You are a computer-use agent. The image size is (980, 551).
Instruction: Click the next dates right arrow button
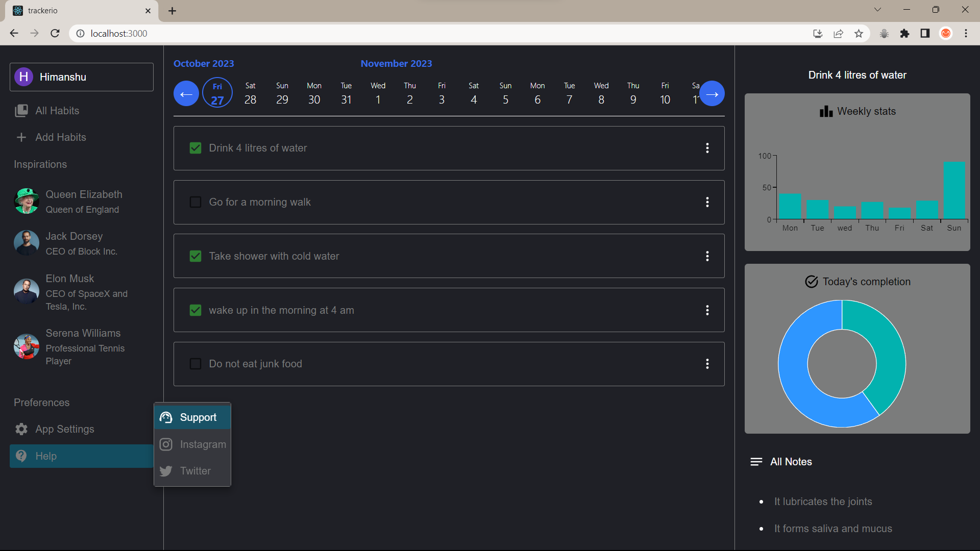click(712, 94)
